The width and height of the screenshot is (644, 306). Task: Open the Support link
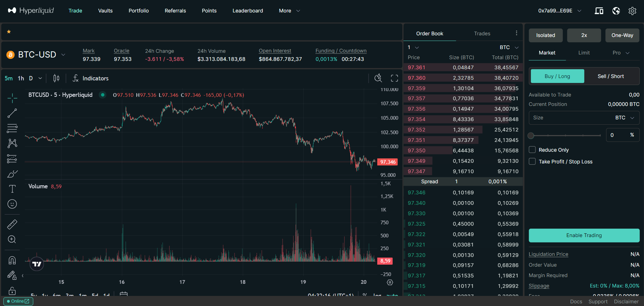(x=598, y=302)
